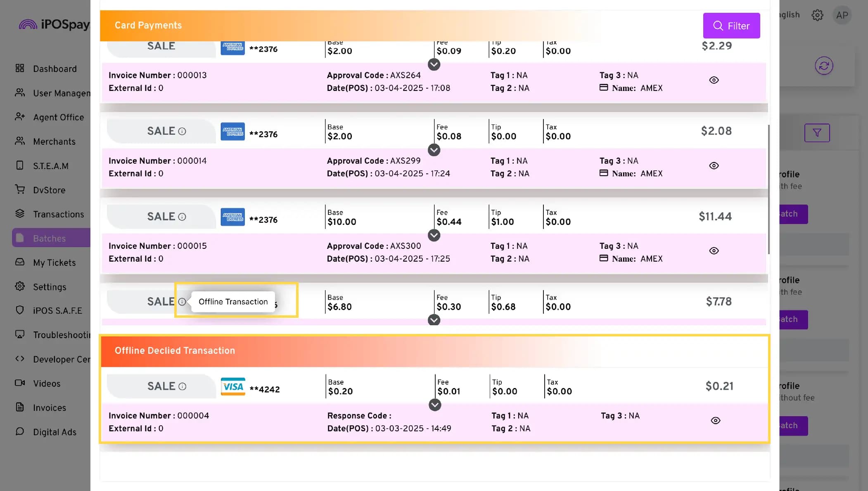View details of invoice 000013 eye icon
The width and height of the screenshot is (868, 491).
coord(714,80)
